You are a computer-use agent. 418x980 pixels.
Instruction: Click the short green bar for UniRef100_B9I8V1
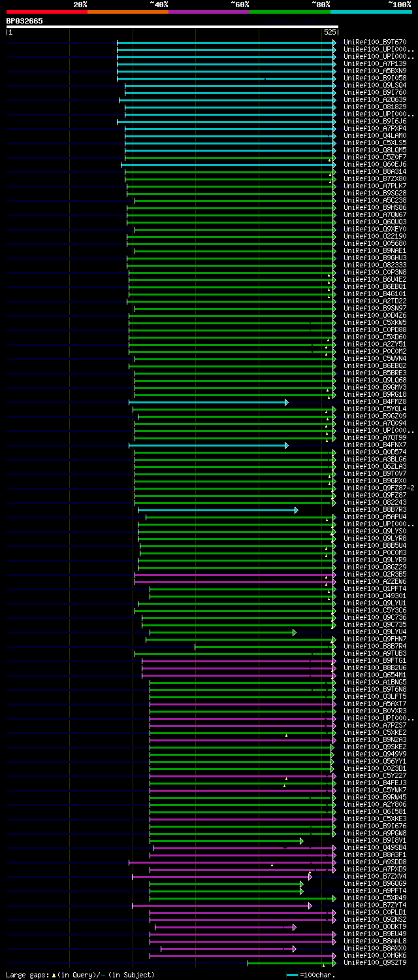227,841
